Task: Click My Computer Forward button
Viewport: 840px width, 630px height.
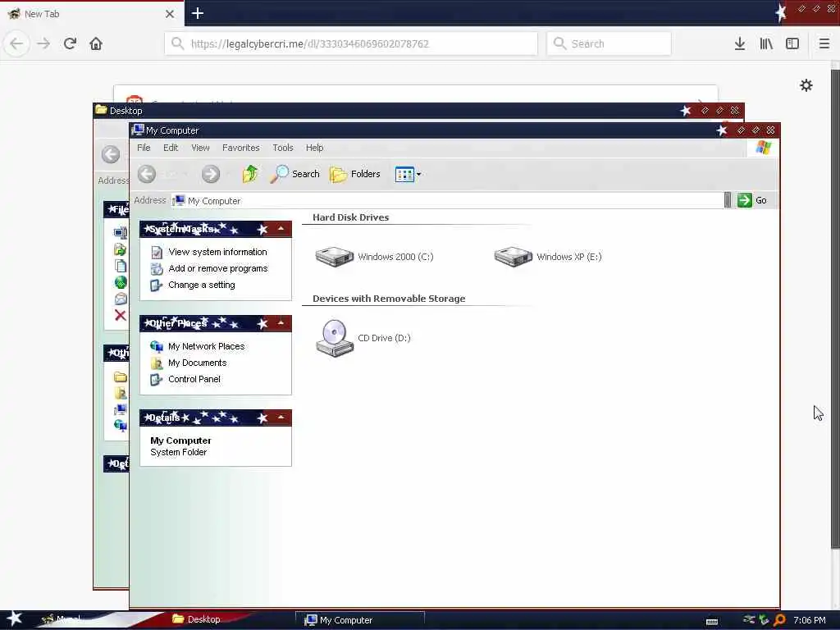Action: [211, 174]
